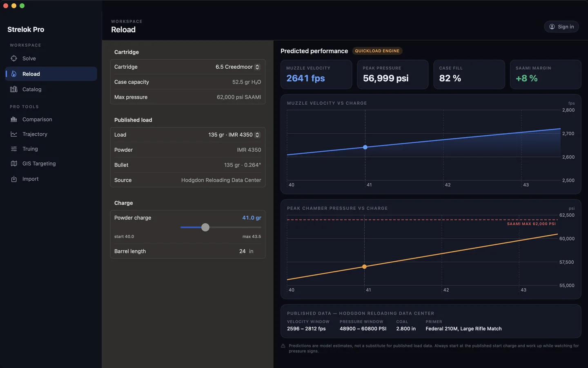Click the PEAK CHAMBER PRESSURE VS CHARGE chart title
The width and height of the screenshot is (588, 368).
pyautogui.click(x=337, y=209)
